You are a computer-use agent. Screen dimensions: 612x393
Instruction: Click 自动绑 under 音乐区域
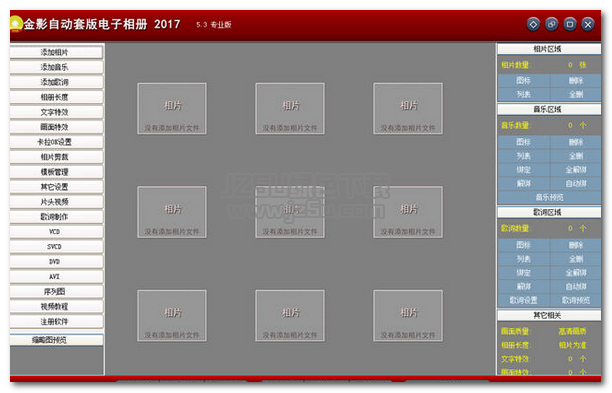(x=575, y=183)
